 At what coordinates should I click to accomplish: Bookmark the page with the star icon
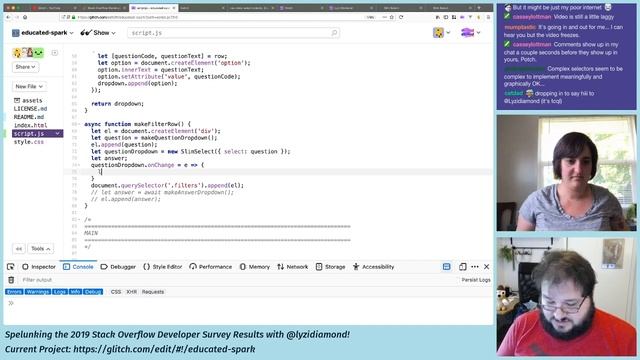(392, 17)
